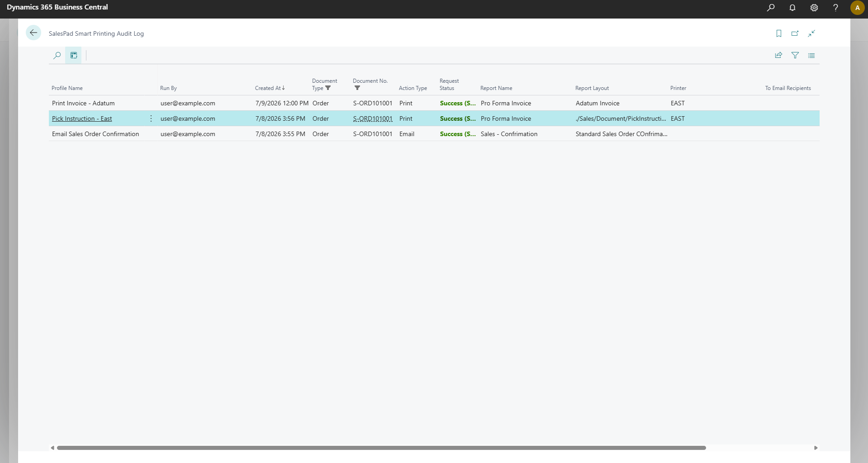Toggle the filter pane
The height and width of the screenshot is (463, 868).
pos(795,56)
